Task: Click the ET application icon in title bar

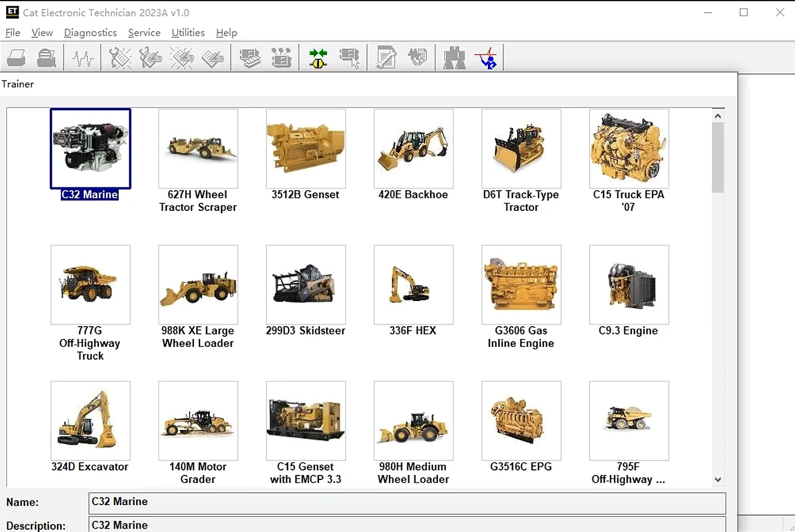Action: [x=12, y=12]
